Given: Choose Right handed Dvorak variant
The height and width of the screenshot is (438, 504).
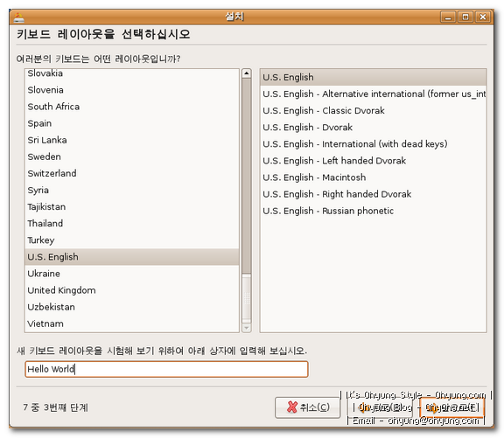Looking at the screenshot, I should (373, 194).
